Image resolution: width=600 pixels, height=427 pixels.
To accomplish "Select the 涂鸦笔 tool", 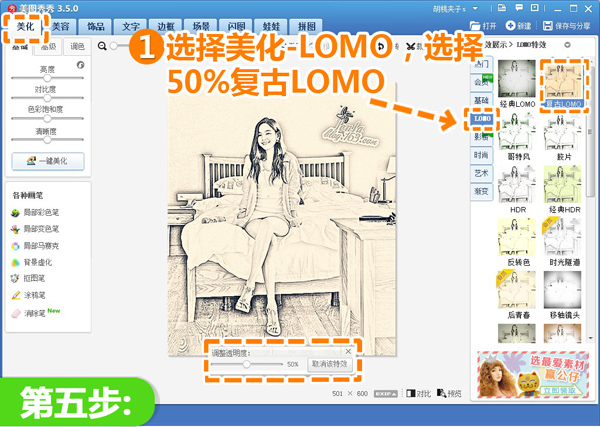I will click(x=28, y=295).
